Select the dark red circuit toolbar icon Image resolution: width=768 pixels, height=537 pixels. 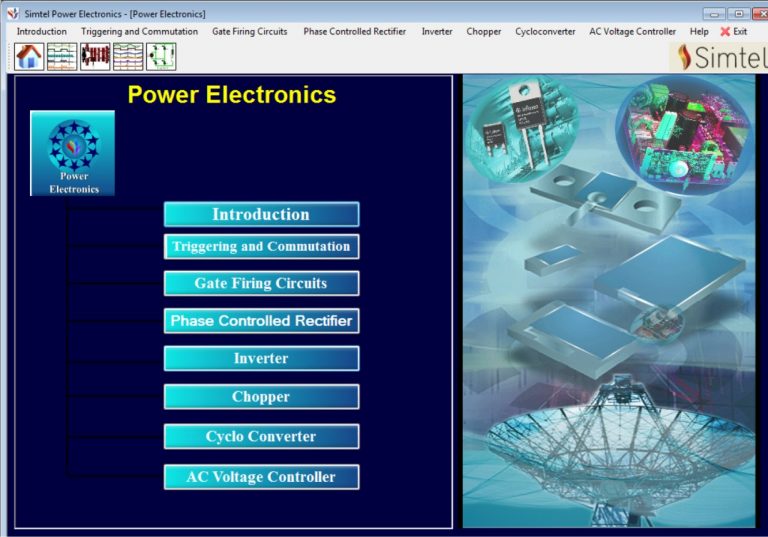(95, 56)
